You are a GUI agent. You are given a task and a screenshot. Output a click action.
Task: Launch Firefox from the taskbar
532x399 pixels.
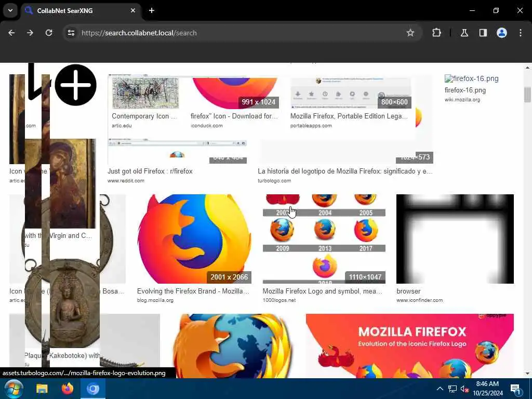click(x=68, y=389)
